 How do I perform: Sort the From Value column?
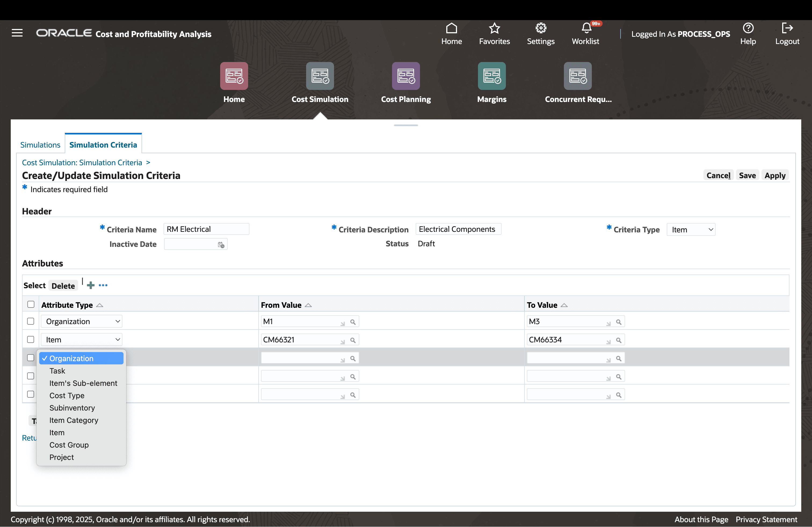[x=308, y=305]
